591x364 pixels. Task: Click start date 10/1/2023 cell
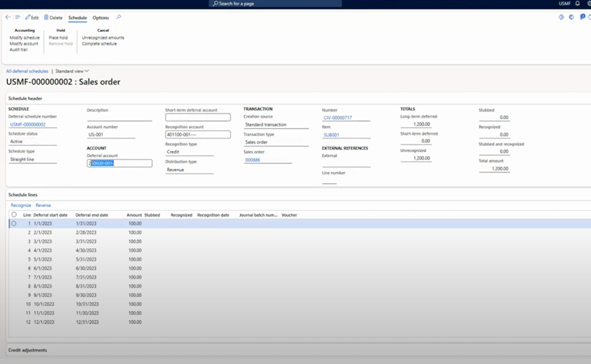[44, 304]
